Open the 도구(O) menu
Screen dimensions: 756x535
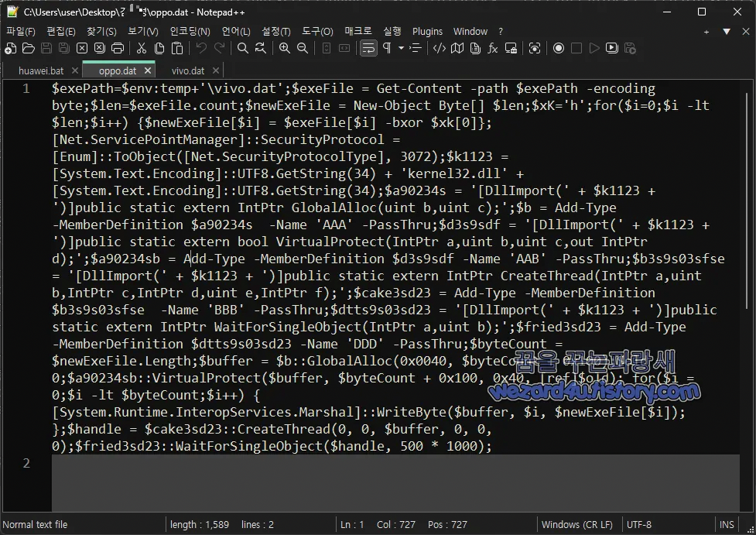317,32
